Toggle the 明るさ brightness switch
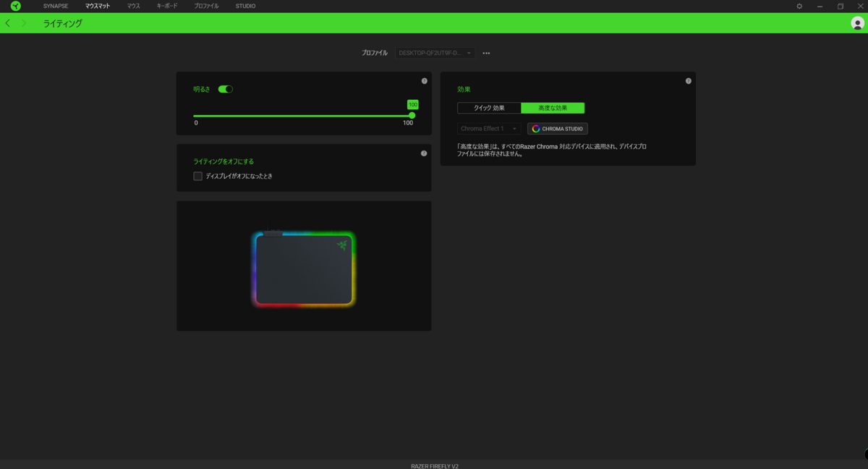Image resolution: width=868 pixels, height=469 pixels. point(226,89)
